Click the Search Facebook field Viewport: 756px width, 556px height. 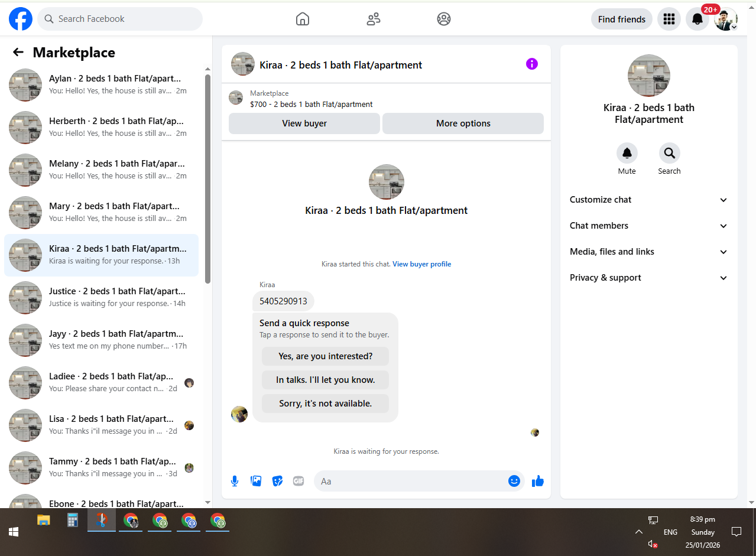[120, 19]
